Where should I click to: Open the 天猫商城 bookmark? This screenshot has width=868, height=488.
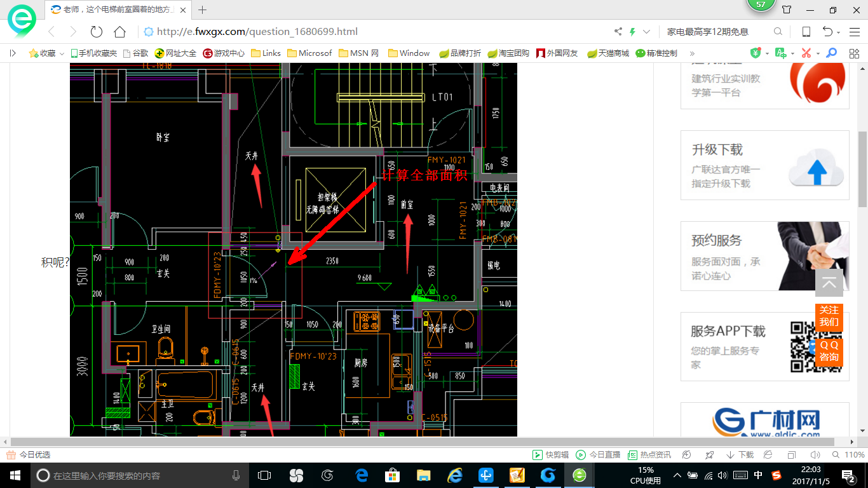point(607,53)
